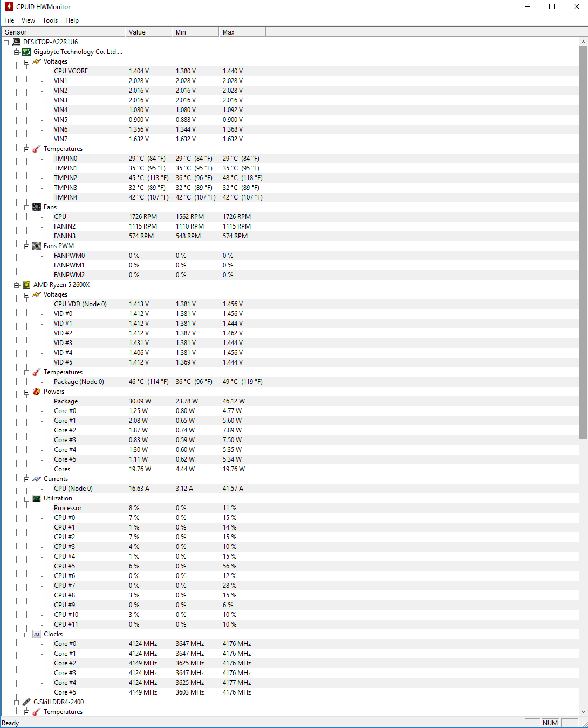Screen dimensions: 588x728
Task: Click the Voltages icon under AMD Ryzen
Action: (x=37, y=294)
